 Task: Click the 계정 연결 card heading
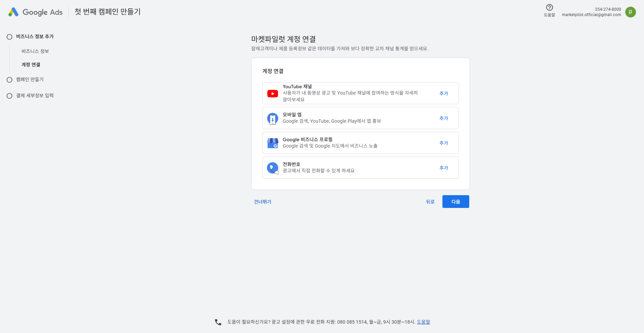[x=273, y=71]
